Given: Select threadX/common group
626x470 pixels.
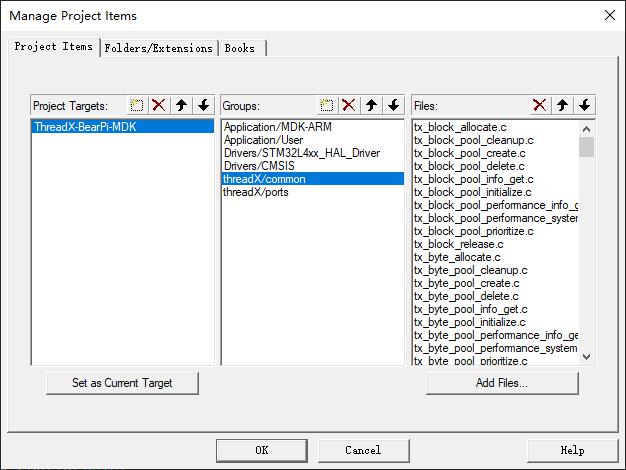Looking at the screenshot, I should click(x=313, y=178).
